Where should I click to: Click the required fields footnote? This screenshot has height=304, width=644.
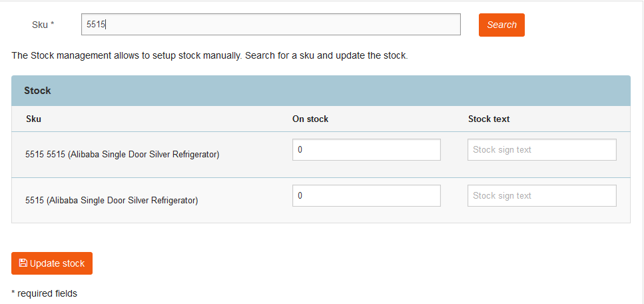pyautogui.click(x=44, y=293)
